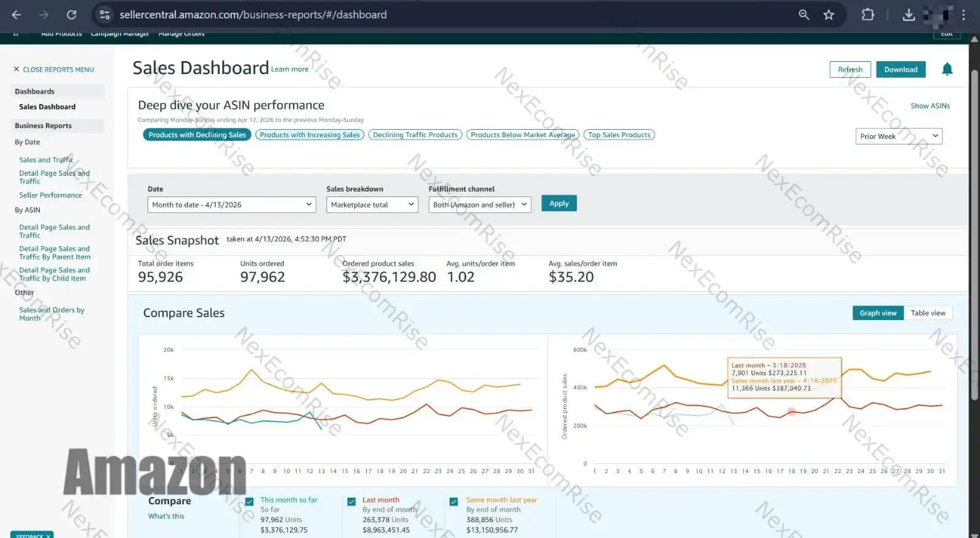Click the Sales Snapshot heading
980x538 pixels.
click(x=177, y=241)
